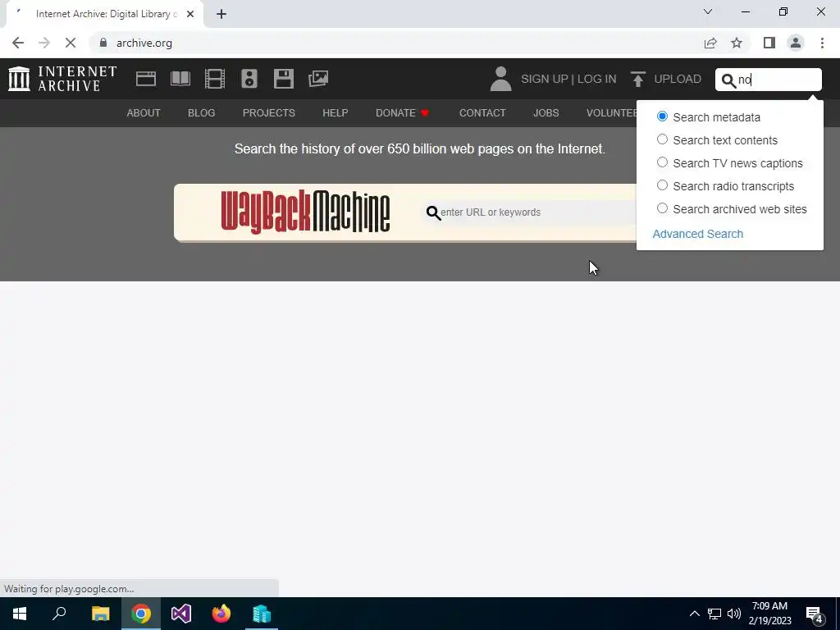Click the Internet Archive logo
The image size is (840, 630).
click(62, 79)
